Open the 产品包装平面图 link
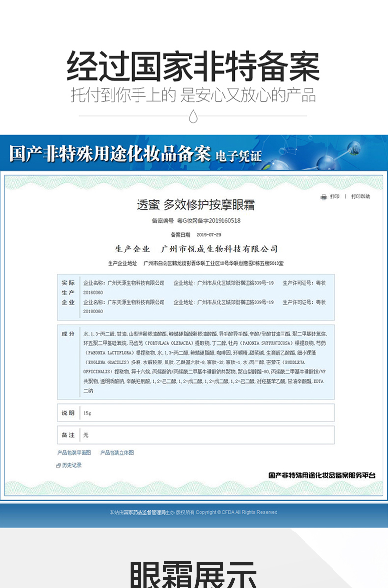 pyautogui.click(x=74, y=452)
